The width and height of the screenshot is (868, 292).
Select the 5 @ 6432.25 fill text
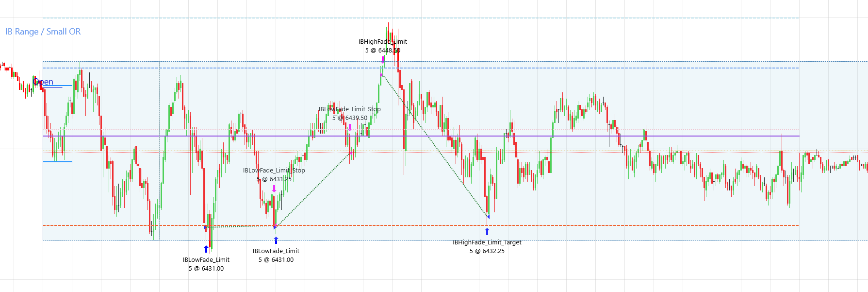pos(487,251)
